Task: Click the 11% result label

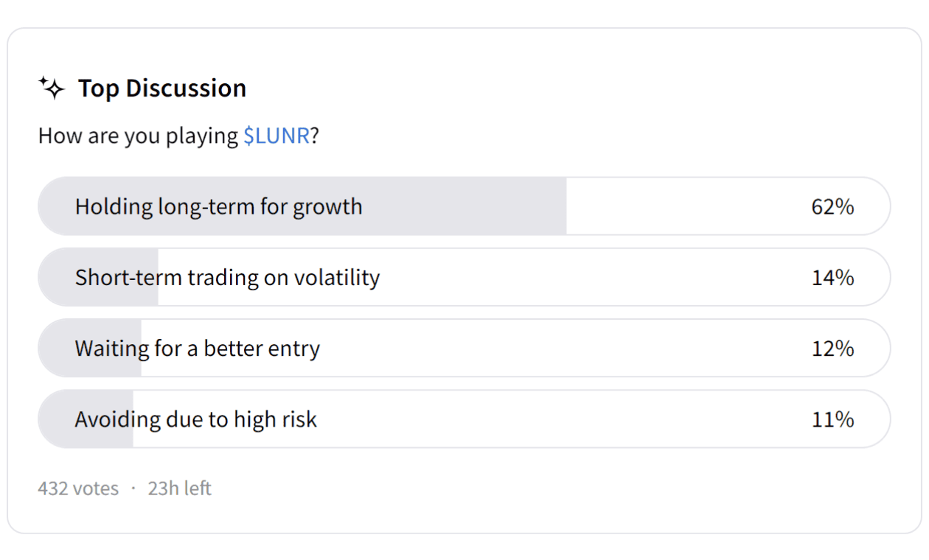Action: (832, 420)
